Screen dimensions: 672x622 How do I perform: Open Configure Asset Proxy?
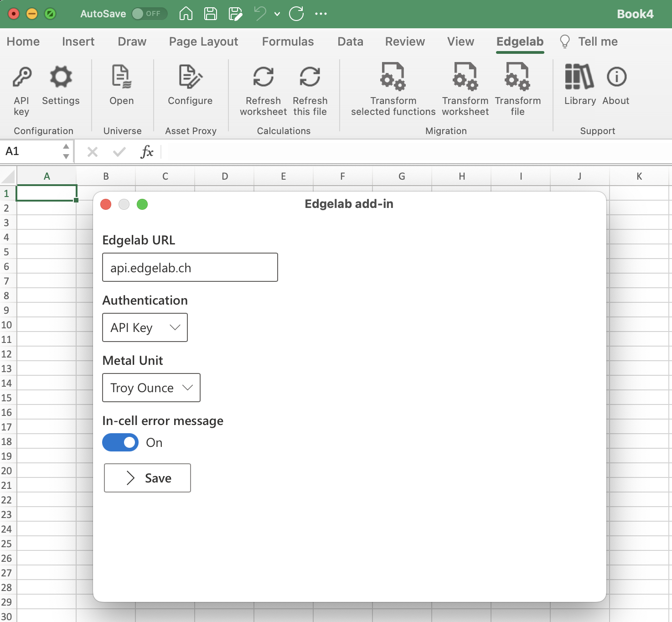(190, 85)
